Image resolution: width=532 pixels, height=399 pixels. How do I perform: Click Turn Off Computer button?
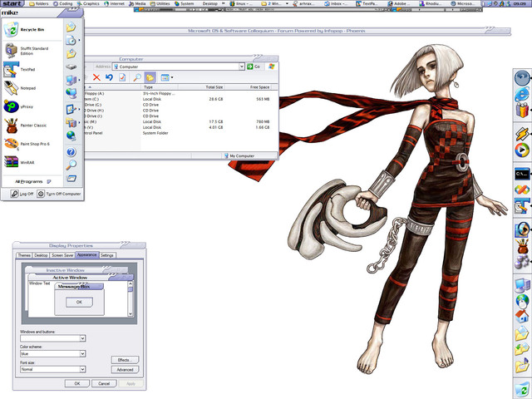click(59, 194)
